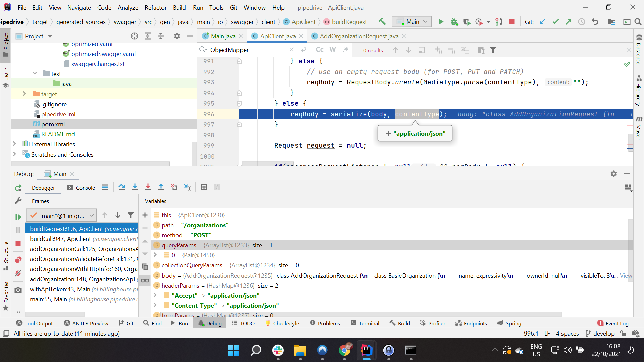Viewport: 644px width, 362px height.
Task: Click New Watch plus icon
Action: pos(145,215)
